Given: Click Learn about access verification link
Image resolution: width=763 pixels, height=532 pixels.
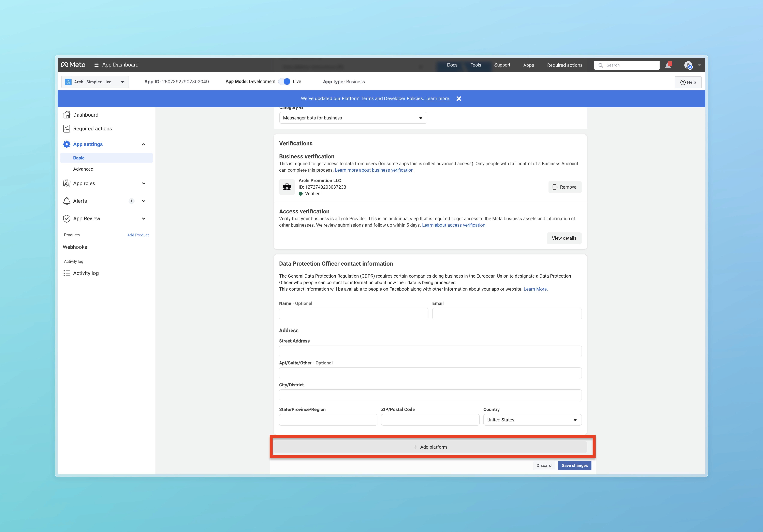Looking at the screenshot, I should (453, 225).
